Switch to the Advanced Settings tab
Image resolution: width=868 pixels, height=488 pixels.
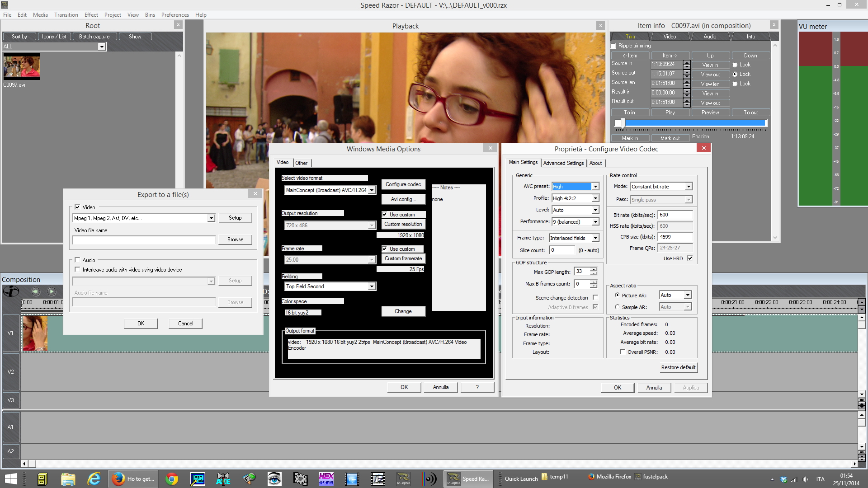pos(563,163)
